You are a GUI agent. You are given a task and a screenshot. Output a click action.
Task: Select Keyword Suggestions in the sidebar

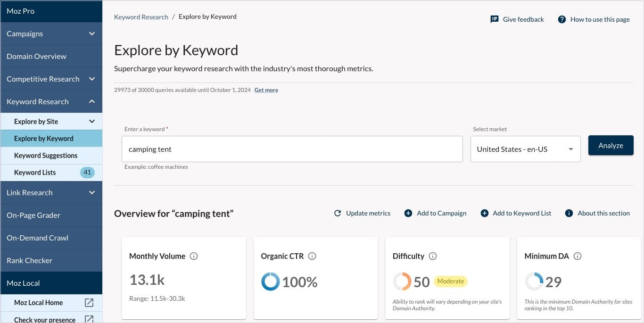point(46,155)
